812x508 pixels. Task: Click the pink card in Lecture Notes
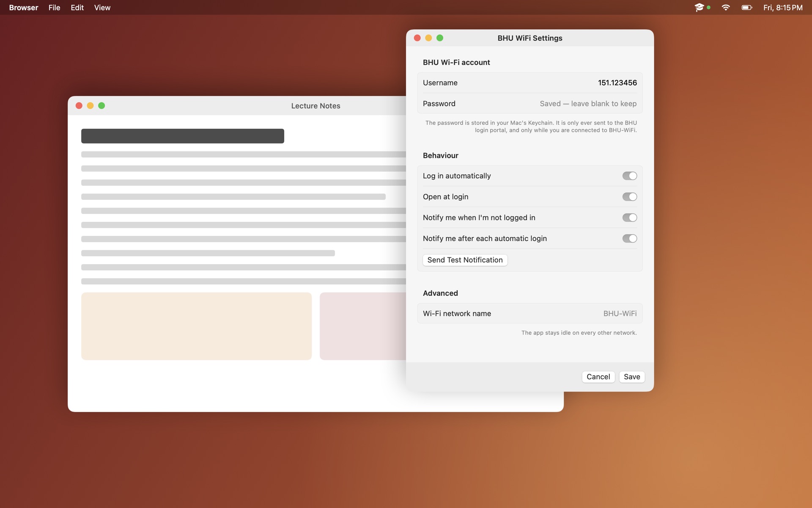pyautogui.click(x=363, y=326)
